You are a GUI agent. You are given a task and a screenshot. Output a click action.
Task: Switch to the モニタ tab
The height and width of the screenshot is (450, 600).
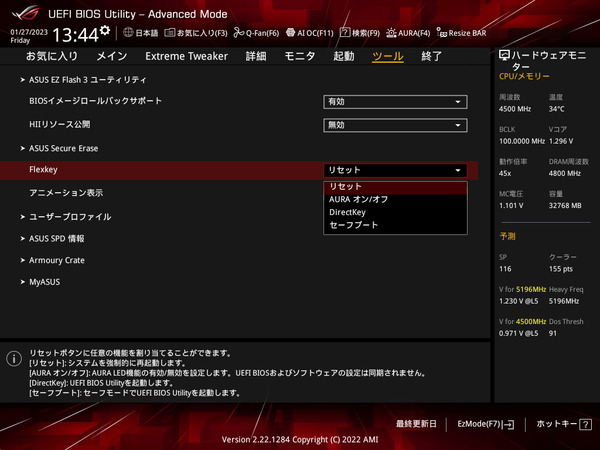[300, 57]
